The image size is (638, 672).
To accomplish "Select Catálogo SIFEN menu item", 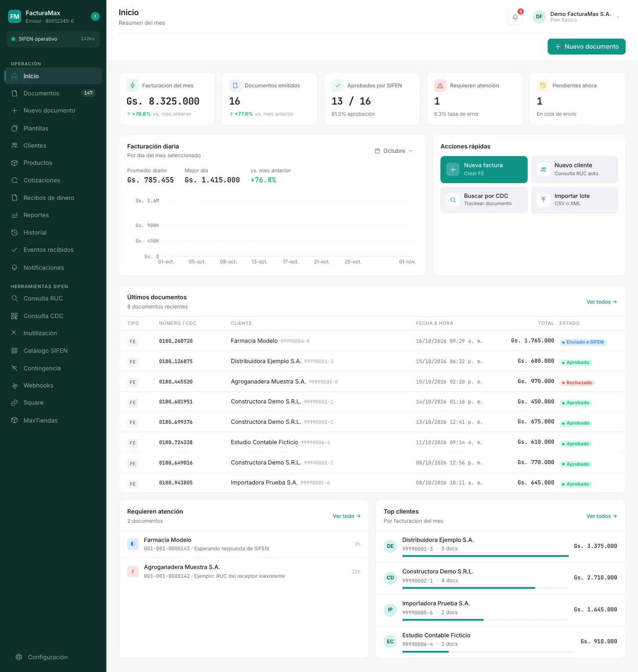I will coord(53,351).
